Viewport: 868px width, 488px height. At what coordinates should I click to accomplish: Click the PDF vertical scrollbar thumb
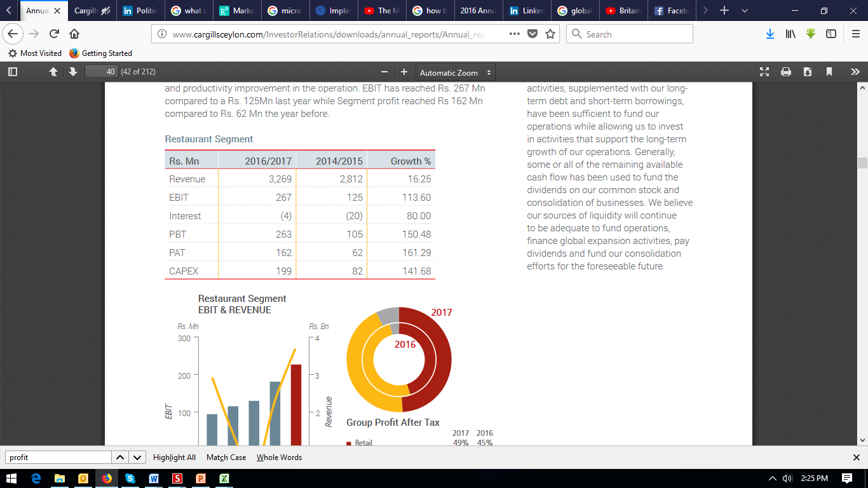[x=862, y=163]
